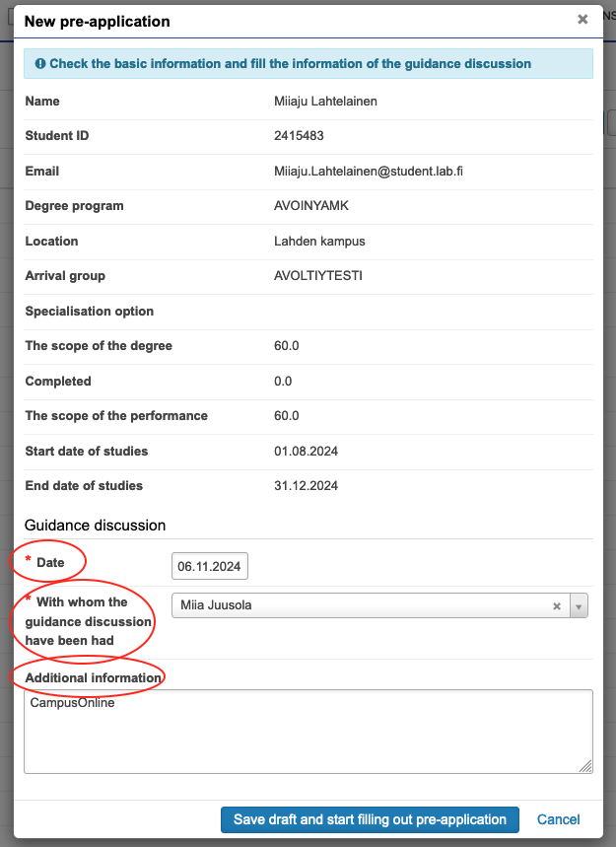Grab the text area resize handle
This screenshot has height=847, width=616.
tap(585, 766)
